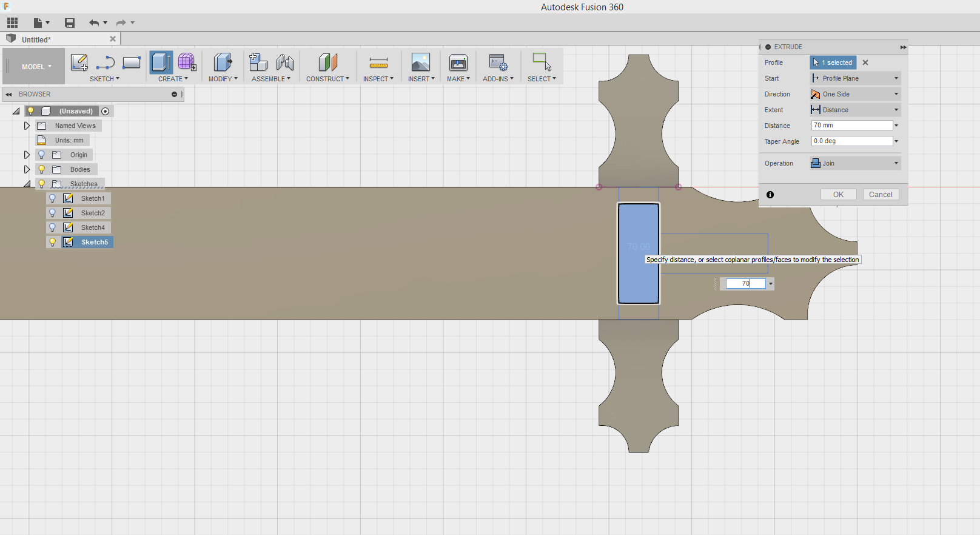Expand the Bodies folder

click(x=27, y=169)
